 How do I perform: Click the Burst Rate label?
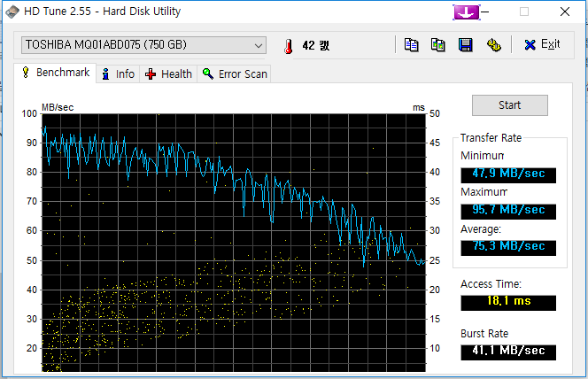[484, 334]
